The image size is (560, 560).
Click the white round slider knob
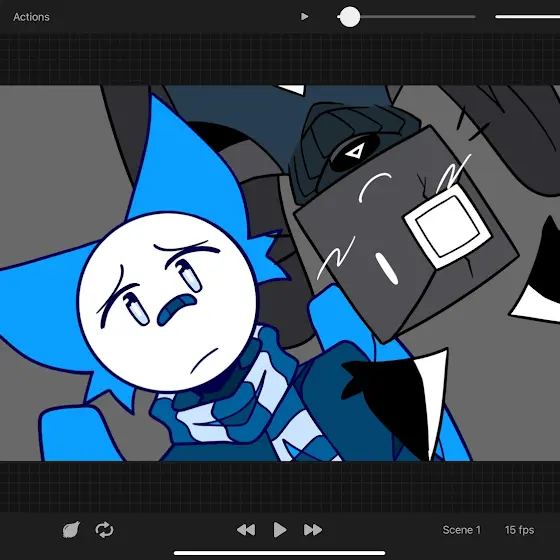(x=350, y=17)
